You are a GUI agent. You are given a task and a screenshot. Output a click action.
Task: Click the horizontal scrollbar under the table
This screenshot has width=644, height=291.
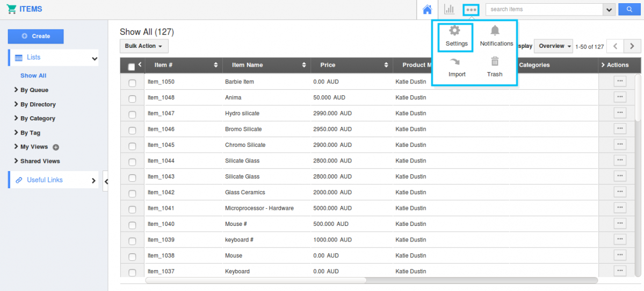pos(256,280)
